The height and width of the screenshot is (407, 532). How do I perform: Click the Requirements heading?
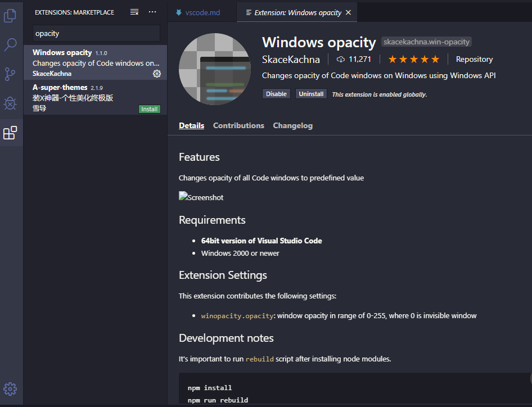pyautogui.click(x=212, y=220)
